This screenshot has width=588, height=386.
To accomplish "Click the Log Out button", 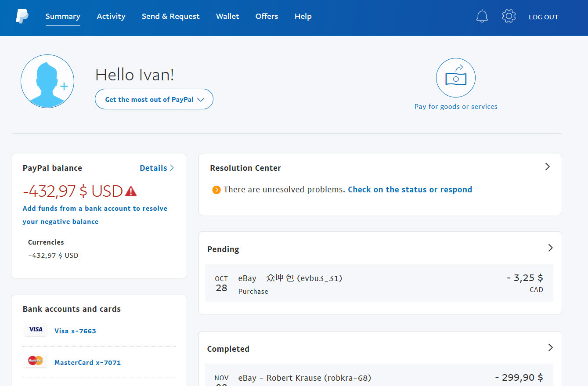I will 543,17.
